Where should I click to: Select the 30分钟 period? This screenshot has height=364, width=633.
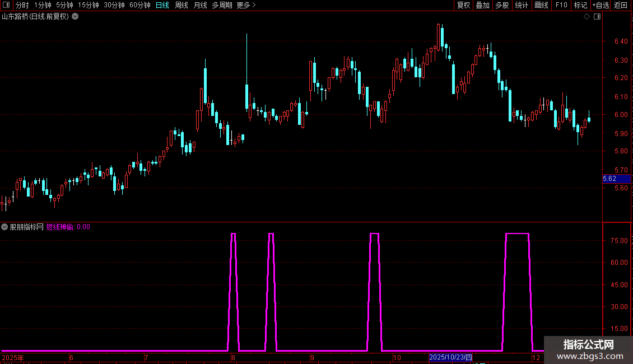pyautogui.click(x=114, y=5)
